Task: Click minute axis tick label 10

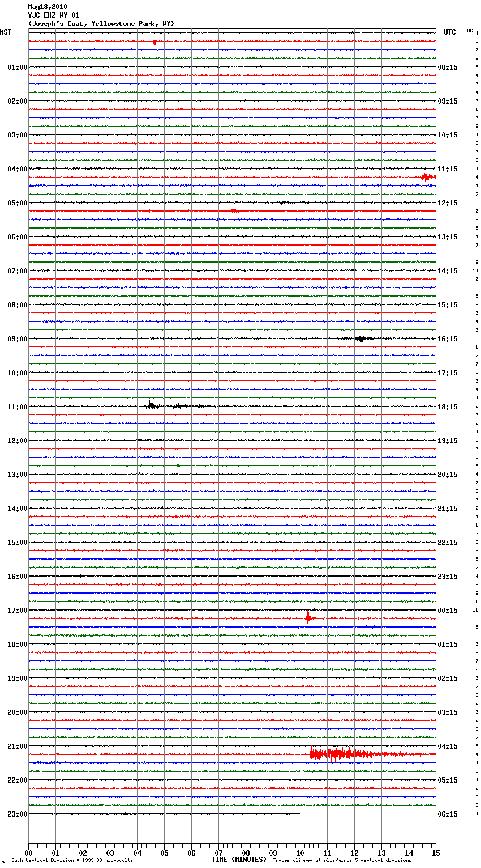Action: pyautogui.click(x=300, y=853)
